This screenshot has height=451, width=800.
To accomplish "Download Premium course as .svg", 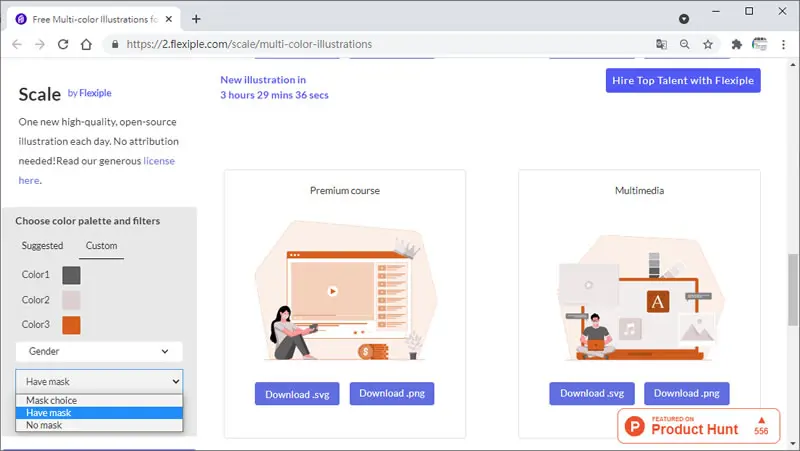I will point(297,394).
